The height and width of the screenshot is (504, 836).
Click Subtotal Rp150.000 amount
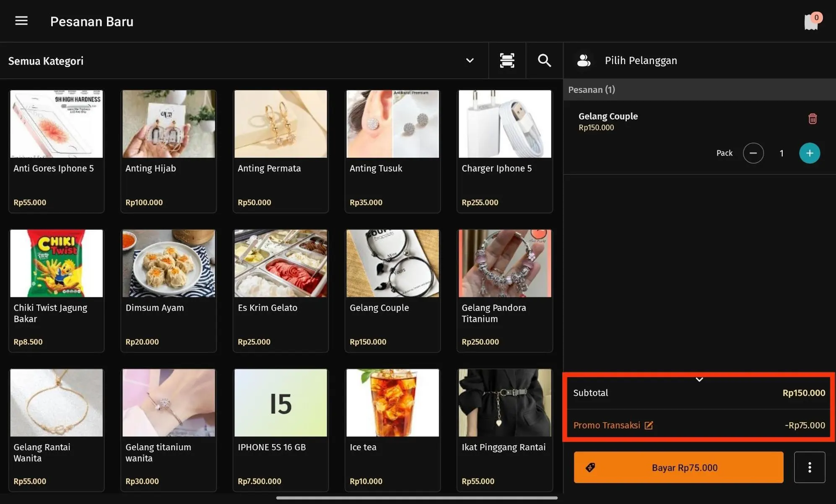803,393
